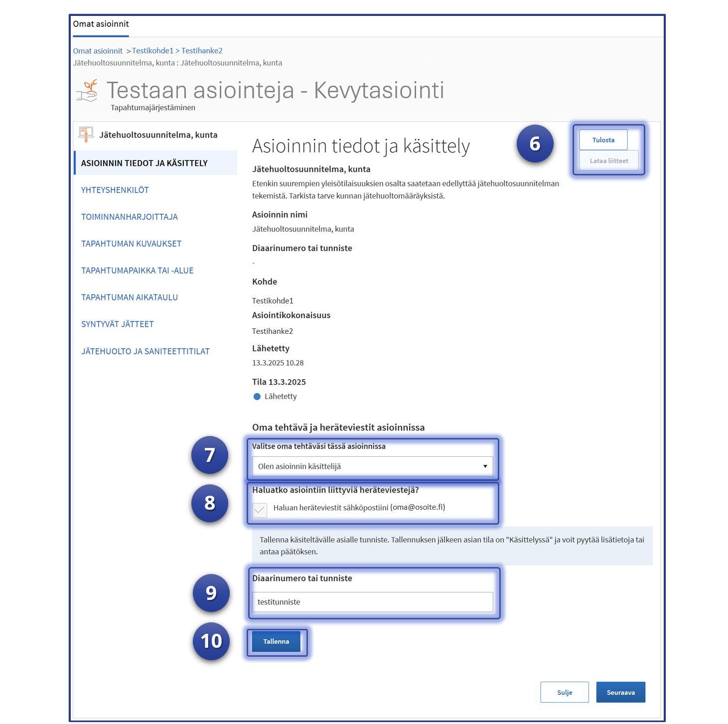Click the Diaarinumero tai tunniste text field
The width and height of the screenshot is (728, 724).
click(x=372, y=602)
